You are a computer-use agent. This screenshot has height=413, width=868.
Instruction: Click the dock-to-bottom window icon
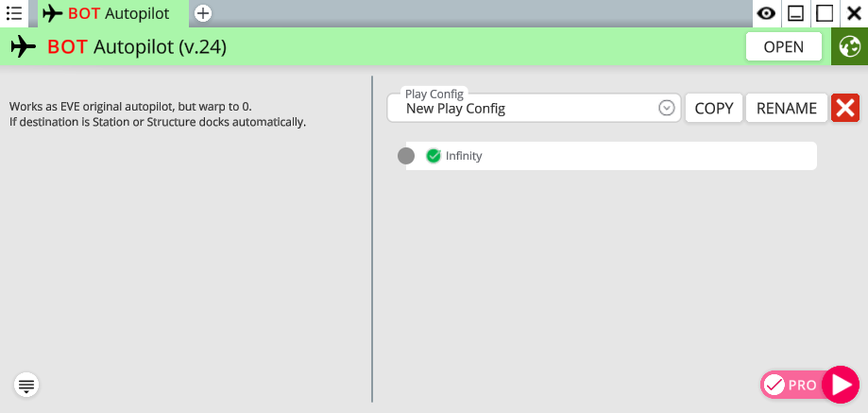795,13
